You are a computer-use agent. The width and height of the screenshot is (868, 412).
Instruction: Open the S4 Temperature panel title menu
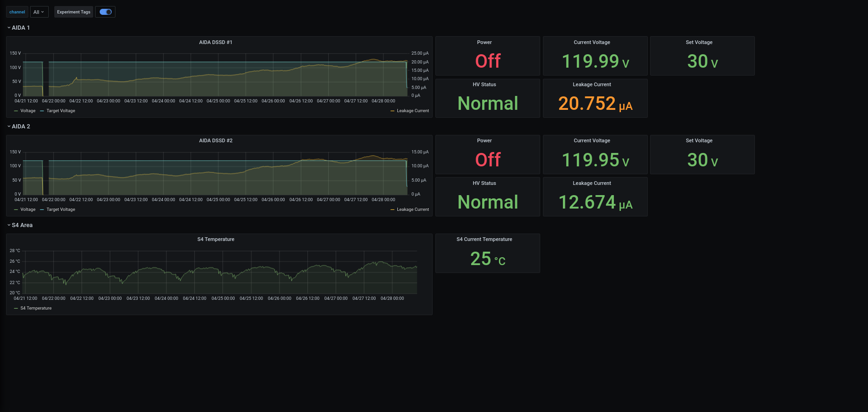click(x=216, y=239)
